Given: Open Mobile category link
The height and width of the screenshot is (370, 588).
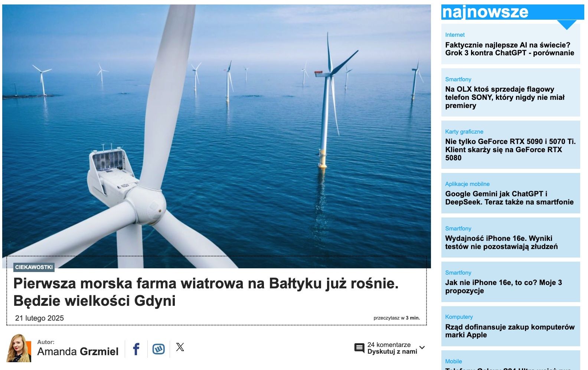Looking at the screenshot, I should tap(454, 361).
